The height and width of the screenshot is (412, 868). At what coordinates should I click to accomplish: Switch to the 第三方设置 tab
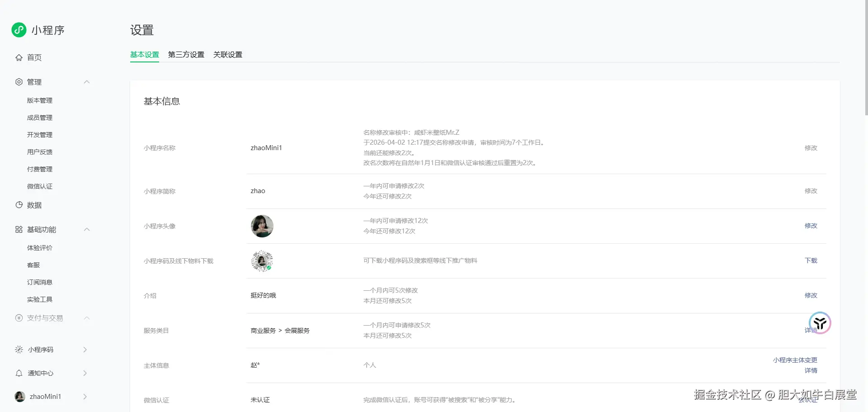tap(186, 55)
